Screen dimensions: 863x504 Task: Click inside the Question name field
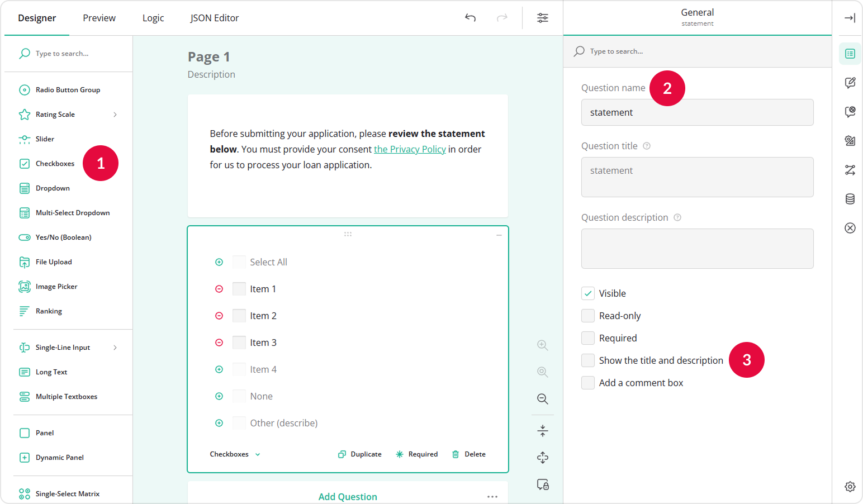tap(697, 112)
